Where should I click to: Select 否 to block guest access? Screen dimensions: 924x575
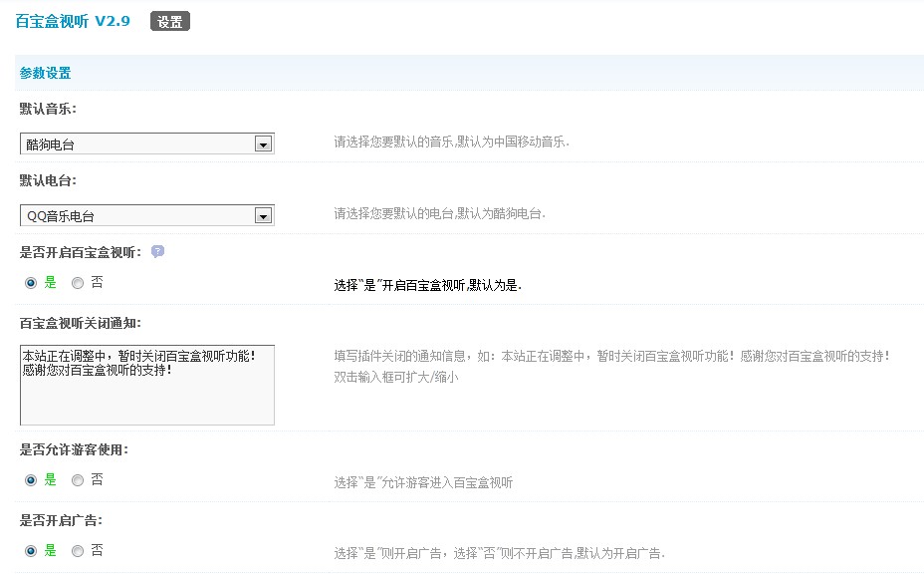(x=77, y=479)
